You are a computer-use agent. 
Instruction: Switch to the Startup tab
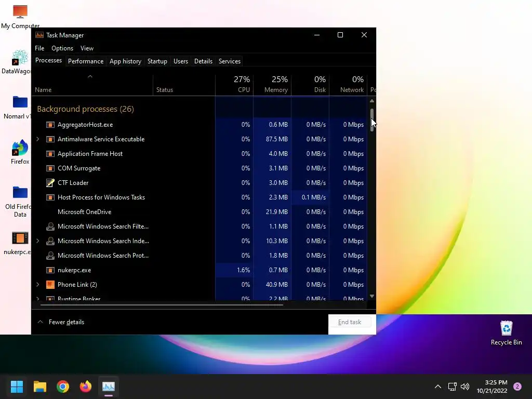[157, 61]
